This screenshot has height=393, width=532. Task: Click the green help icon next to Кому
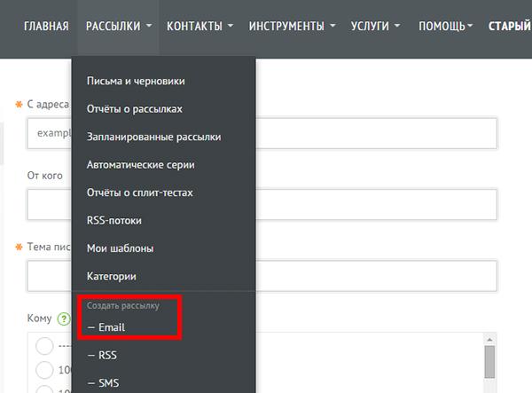[x=64, y=319]
